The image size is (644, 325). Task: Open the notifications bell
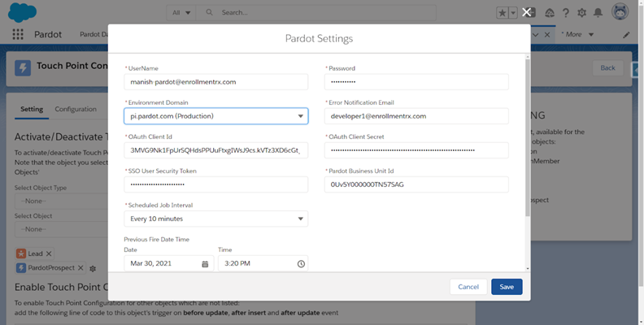[598, 13]
